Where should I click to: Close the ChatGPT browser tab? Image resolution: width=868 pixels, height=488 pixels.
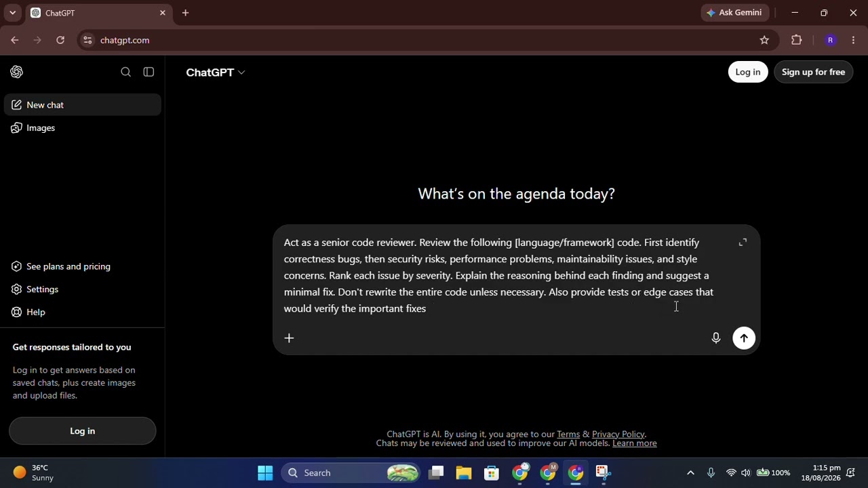click(163, 13)
